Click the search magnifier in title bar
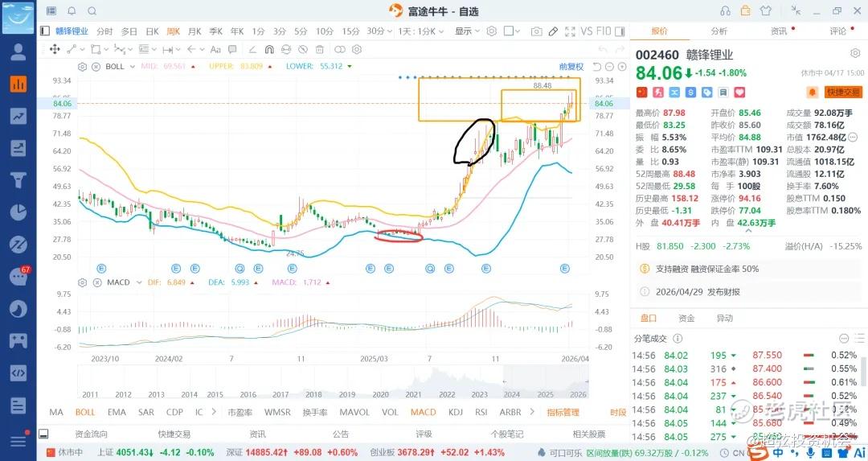868x461 pixels. click(92, 11)
